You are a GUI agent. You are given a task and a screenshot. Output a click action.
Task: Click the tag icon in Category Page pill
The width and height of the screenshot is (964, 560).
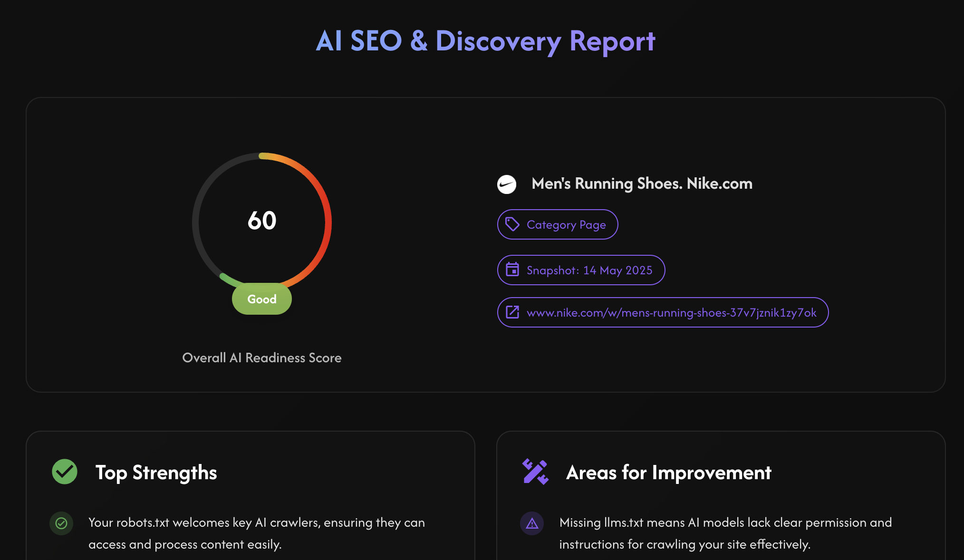pyautogui.click(x=512, y=224)
